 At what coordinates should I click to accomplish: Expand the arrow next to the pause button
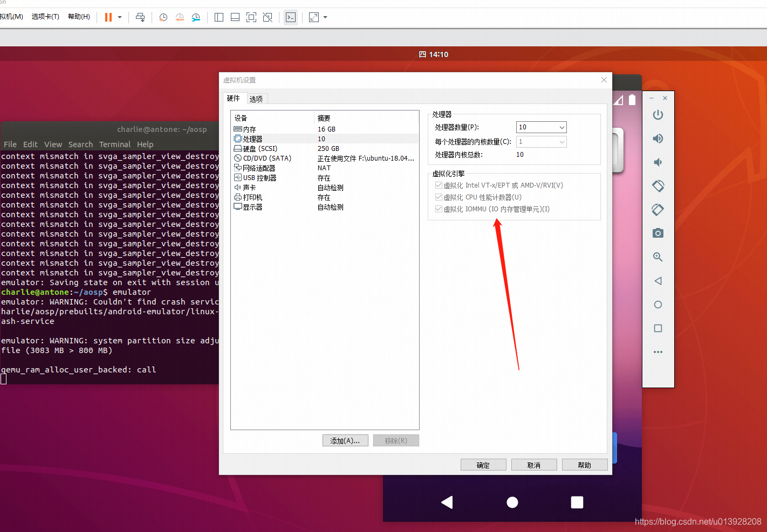click(x=120, y=17)
